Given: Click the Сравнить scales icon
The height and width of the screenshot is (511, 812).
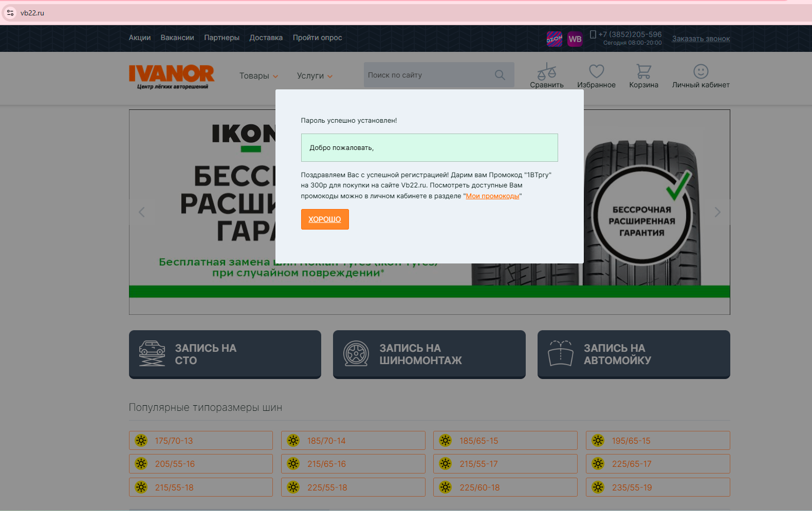Looking at the screenshot, I should pos(546,71).
